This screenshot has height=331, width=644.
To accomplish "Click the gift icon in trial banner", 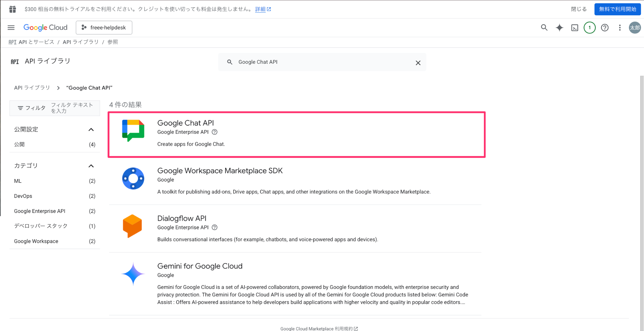I will point(13,9).
